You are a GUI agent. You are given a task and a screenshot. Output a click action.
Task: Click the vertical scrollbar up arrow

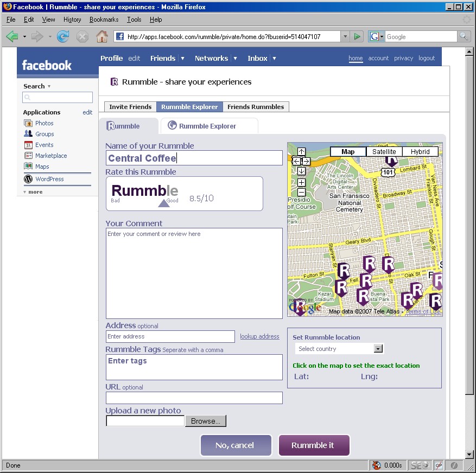pyautogui.click(x=469, y=52)
